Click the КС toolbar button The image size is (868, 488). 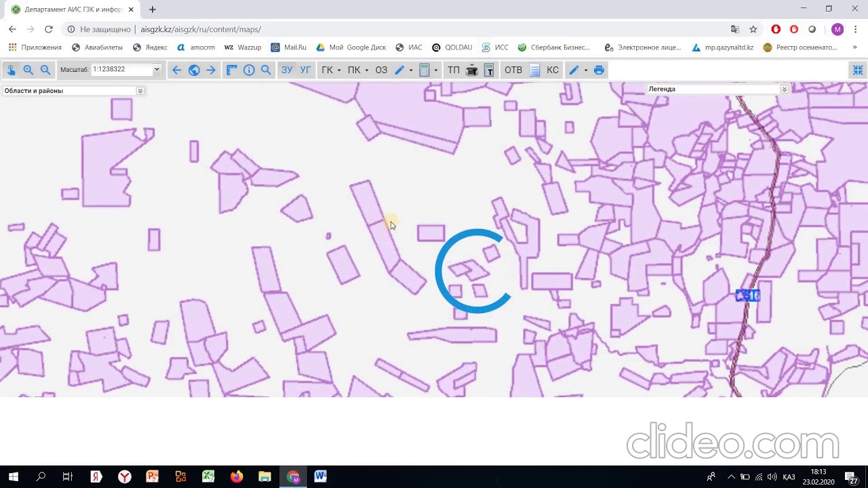553,70
